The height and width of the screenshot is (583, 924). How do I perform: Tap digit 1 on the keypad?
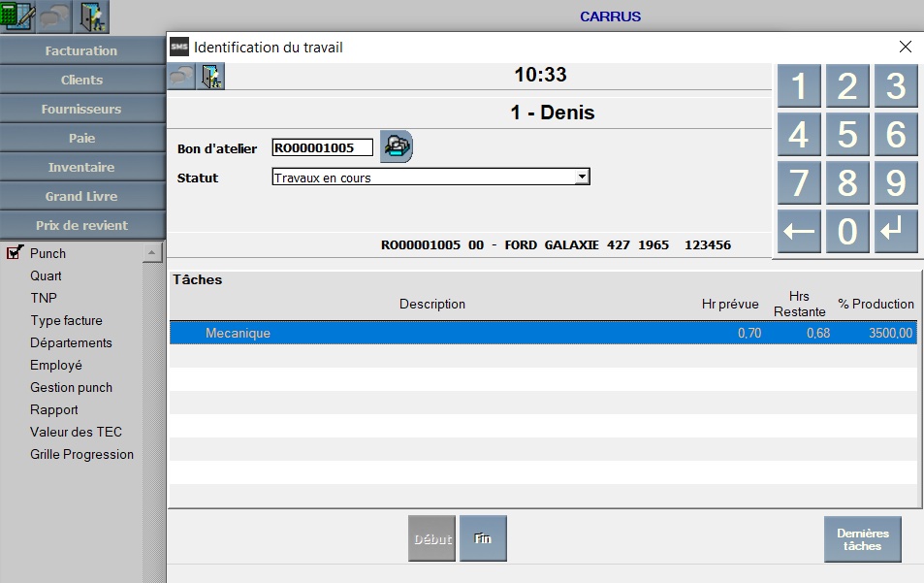tap(799, 86)
